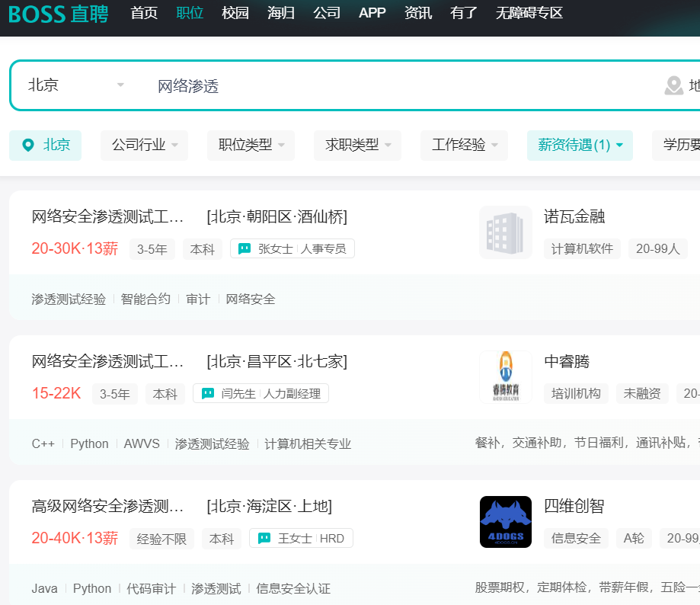Contact 张女士 人事专员 chat button
This screenshot has height=605, width=700.
[x=292, y=248]
